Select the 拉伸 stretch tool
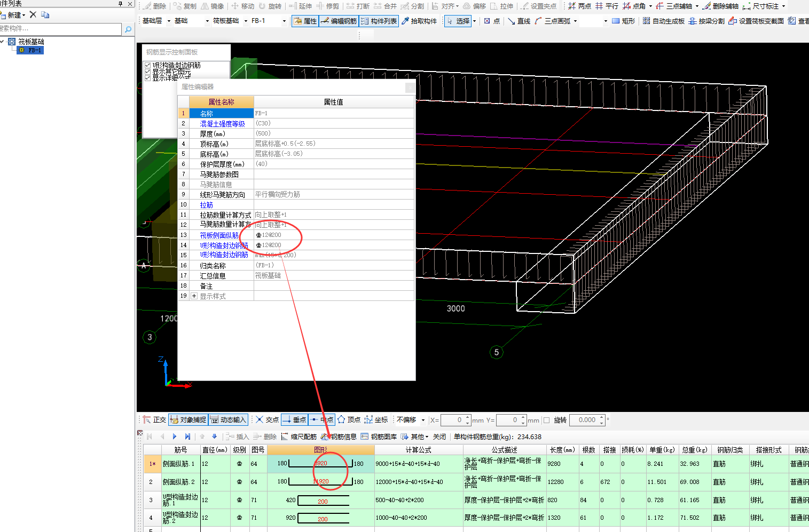Image resolution: width=809 pixels, height=532 pixels. tap(502, 6)
